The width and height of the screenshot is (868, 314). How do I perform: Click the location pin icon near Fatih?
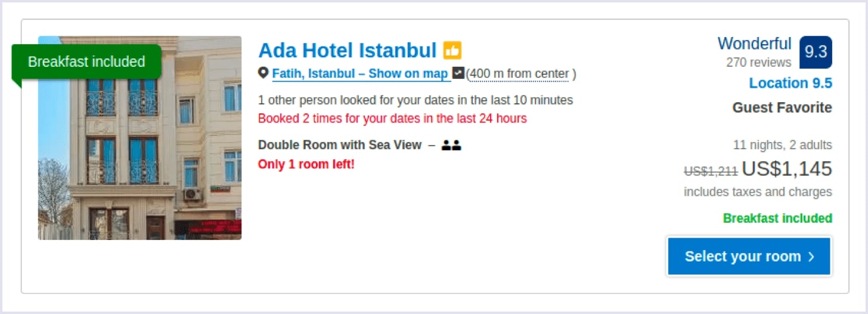(263, 73)
